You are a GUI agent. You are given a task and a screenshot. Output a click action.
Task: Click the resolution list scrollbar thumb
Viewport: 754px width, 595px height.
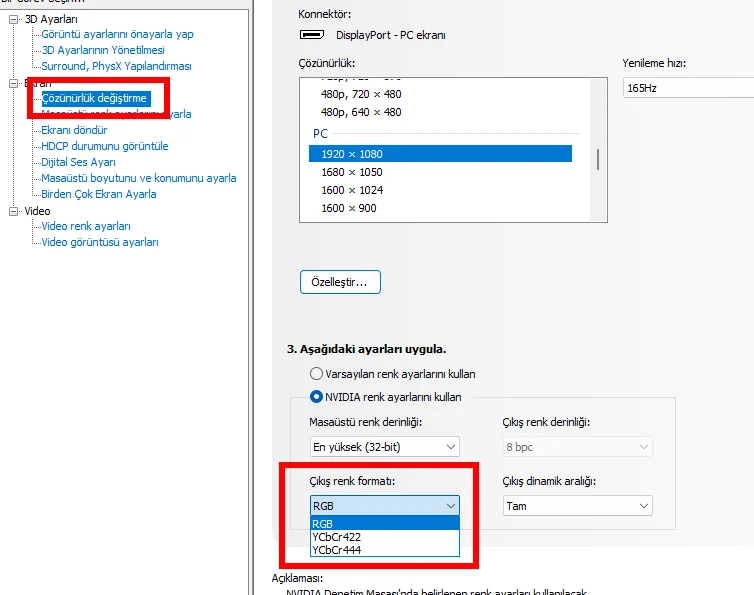(598, 159)
